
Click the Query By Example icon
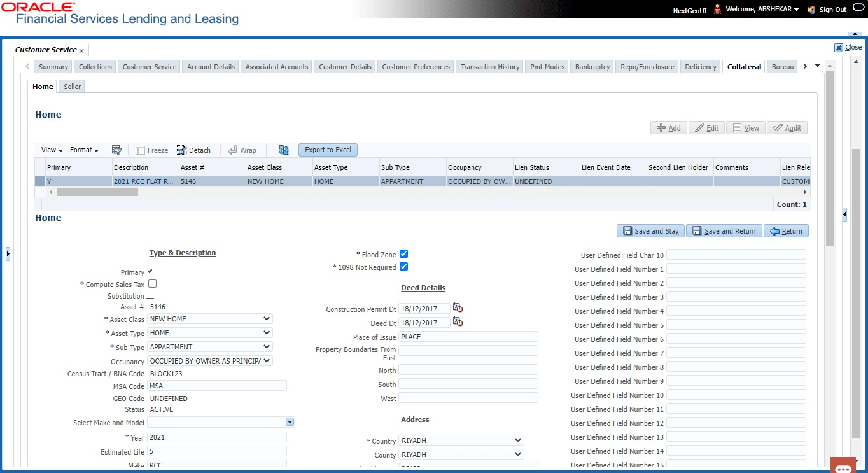(116, 150)
